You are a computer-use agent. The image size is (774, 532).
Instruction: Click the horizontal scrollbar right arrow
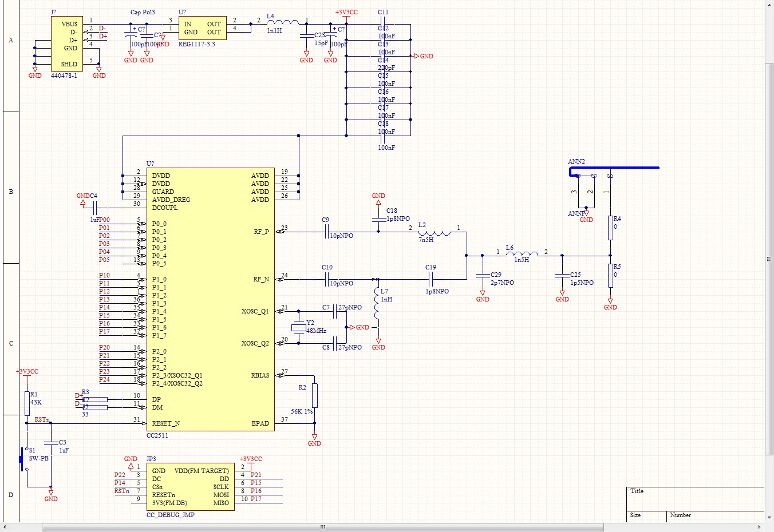coord(760,527)
